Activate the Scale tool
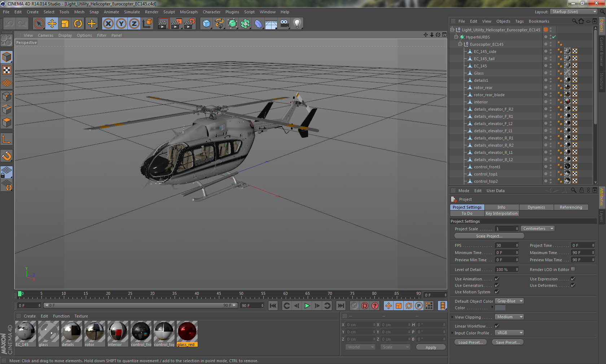 point(65,24)
